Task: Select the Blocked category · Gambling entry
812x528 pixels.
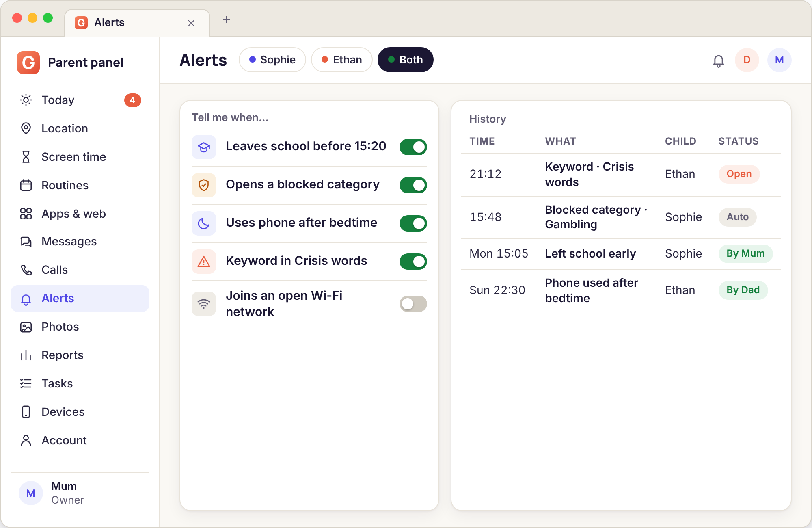Action: (621, 217)
